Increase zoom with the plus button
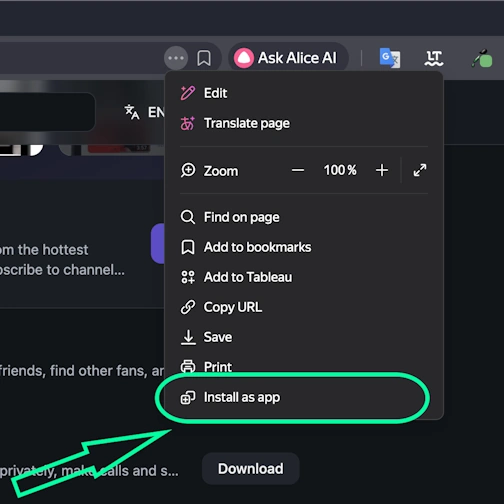Image resolution: width=504 pixels, height=504 pixels. (x=382, y=170)
